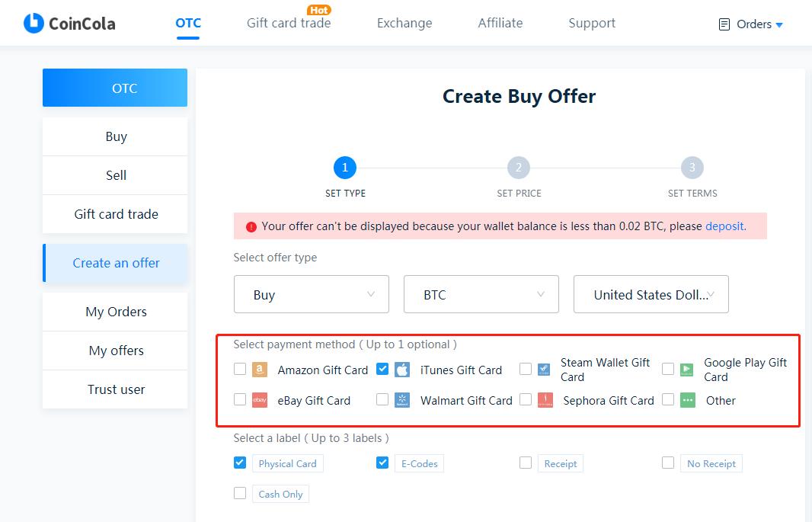Uncheck the E-Codes label checkbox

(382, 463)
